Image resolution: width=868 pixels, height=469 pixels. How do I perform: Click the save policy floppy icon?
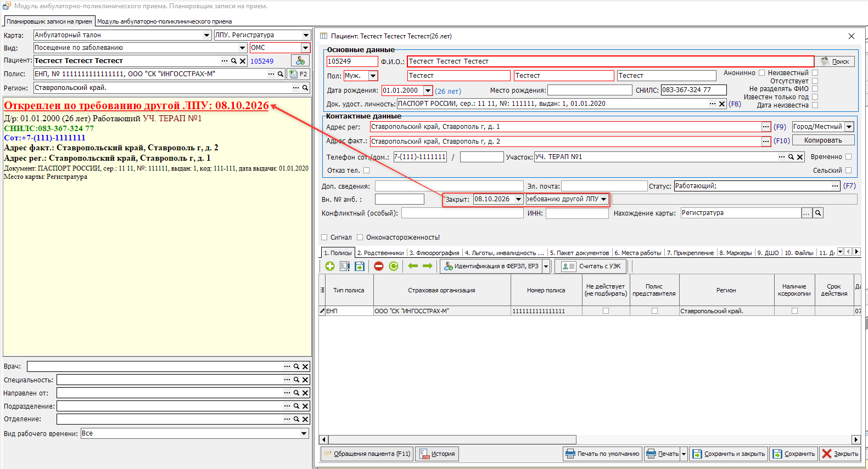360,266
